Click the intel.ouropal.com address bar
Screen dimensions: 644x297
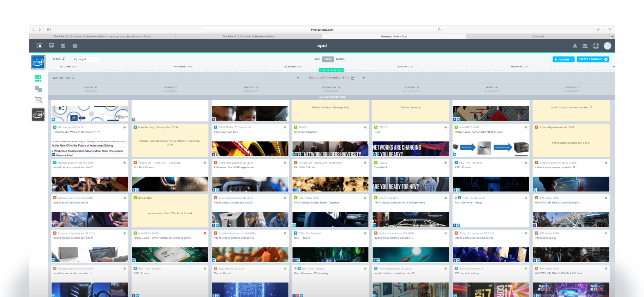pyautogui.click(x=322, y=30)
